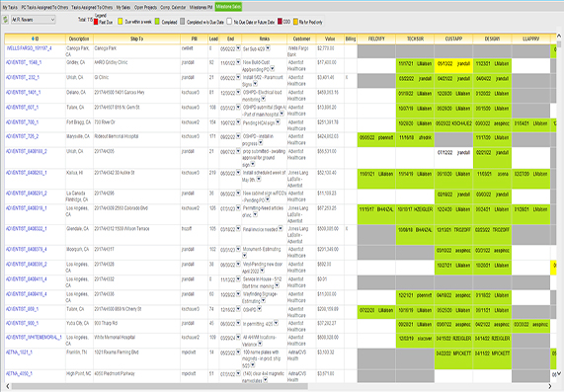Open the Milestones PM tab
The image size is (564, 392).
(201, 7)
